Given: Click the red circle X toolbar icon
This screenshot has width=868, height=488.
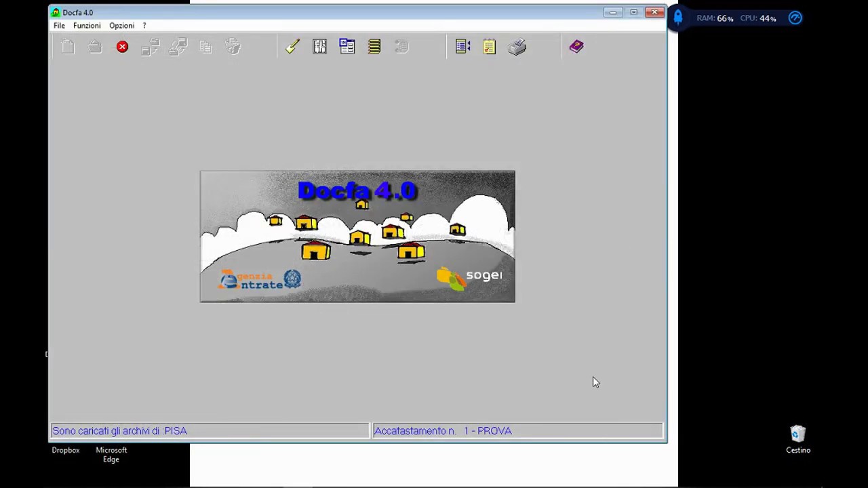Looking at the screenshot, I should [x=122, y=47].
